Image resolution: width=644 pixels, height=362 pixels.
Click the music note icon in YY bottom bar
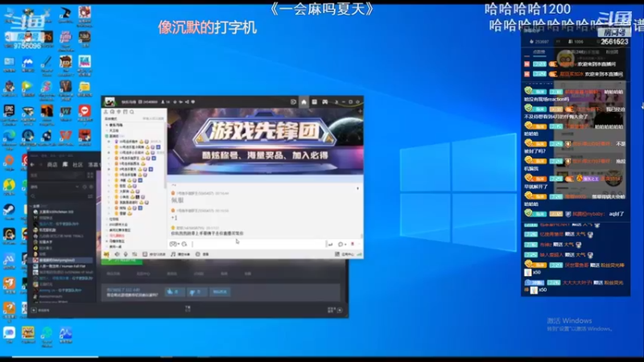pos(173,254)
